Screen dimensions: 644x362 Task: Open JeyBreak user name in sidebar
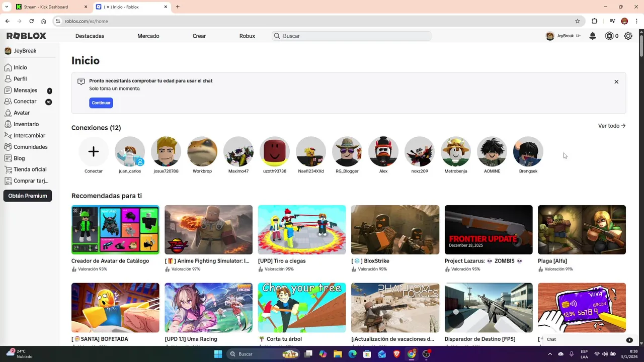click(x=25, y=51)
